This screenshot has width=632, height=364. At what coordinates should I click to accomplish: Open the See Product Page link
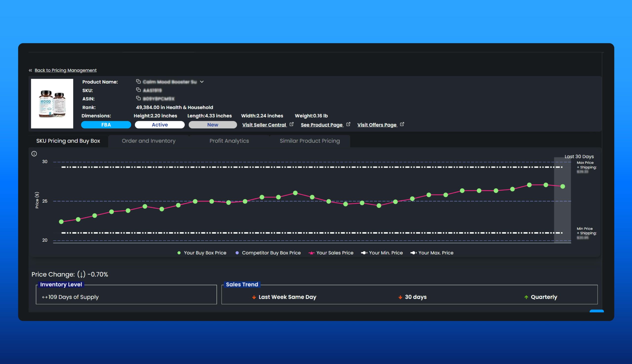pyautogui.click(x=321, y=124)
